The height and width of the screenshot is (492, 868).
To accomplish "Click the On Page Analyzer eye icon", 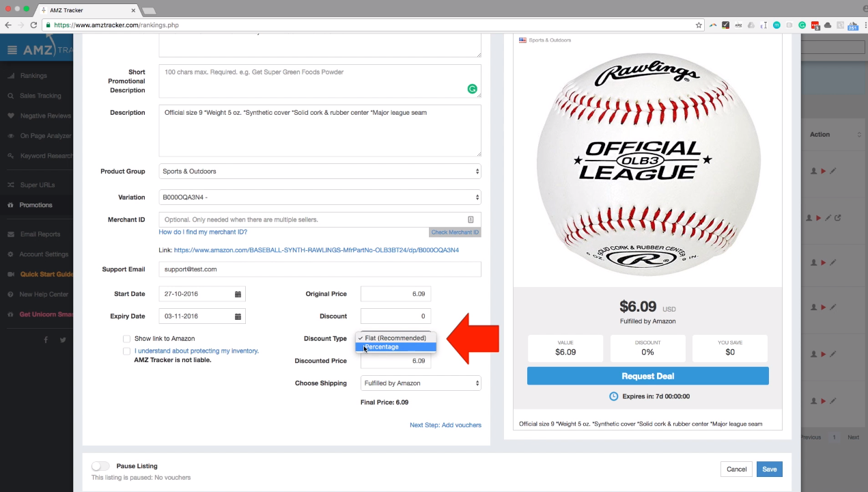I will 11,136.
